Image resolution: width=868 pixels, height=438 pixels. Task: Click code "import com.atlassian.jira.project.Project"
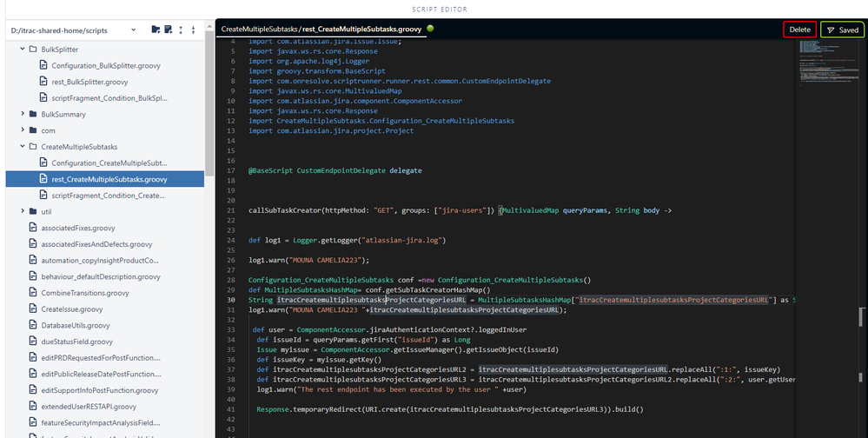pos(331,130)
